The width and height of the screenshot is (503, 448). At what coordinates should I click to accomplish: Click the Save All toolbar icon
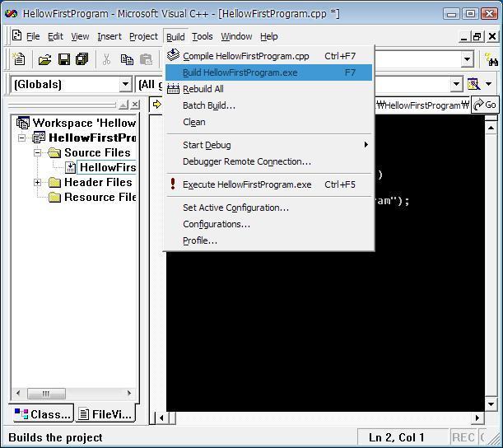[82, 59]
